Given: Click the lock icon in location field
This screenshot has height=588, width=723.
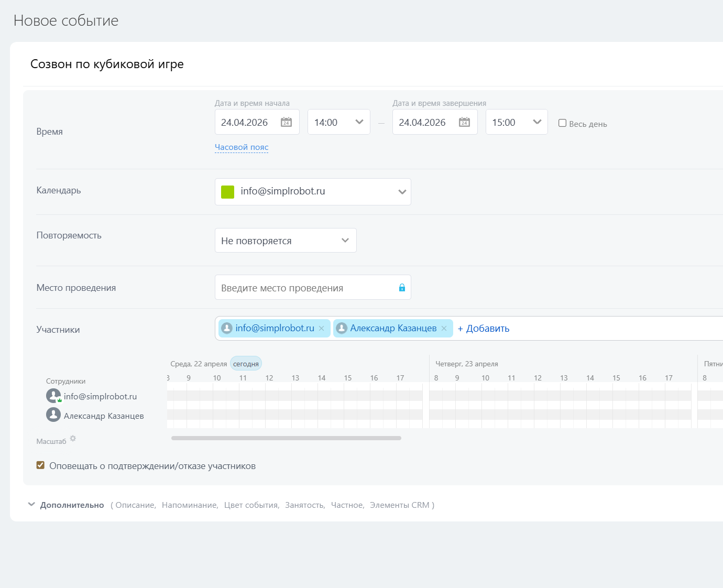Looking at the screenshot, I should 402,288.
